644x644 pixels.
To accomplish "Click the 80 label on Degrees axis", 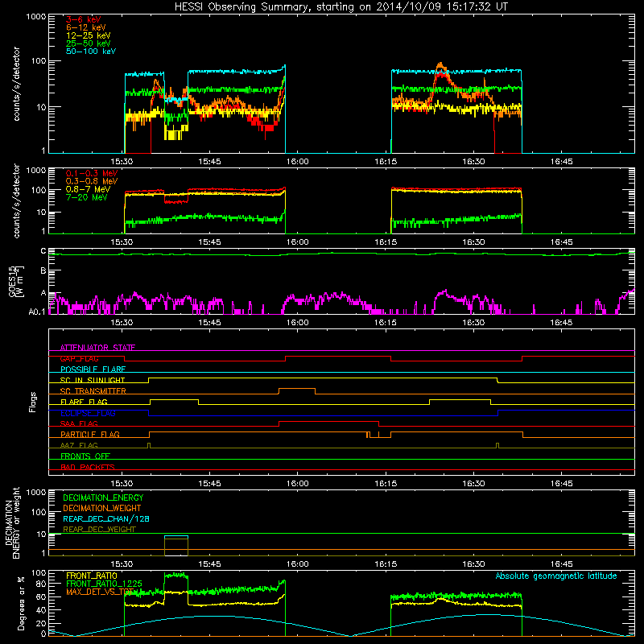I will coord(41,584).
